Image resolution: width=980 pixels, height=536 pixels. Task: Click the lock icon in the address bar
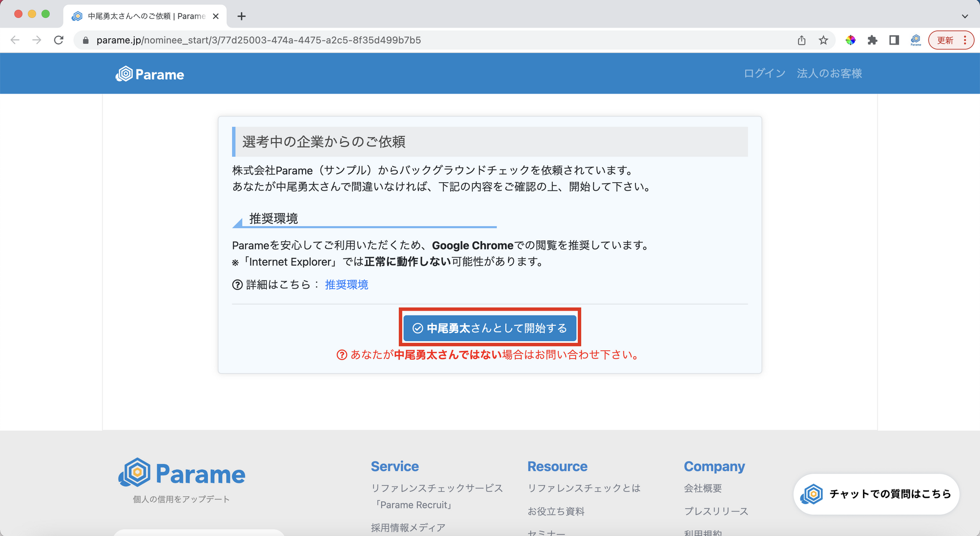pyautogui.click(x=86, y=40)
